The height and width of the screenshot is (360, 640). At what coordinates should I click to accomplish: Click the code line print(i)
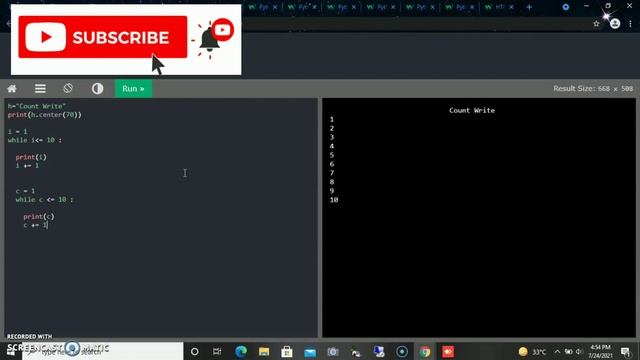[31, 157]
